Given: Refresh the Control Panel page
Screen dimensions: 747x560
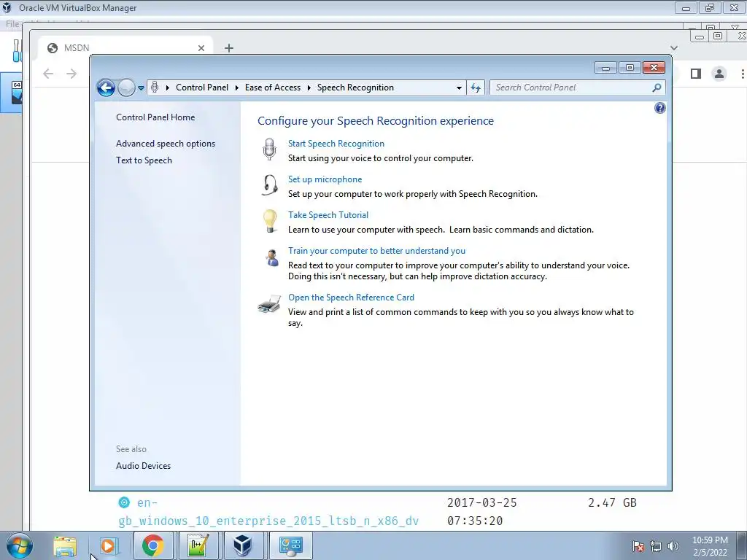Looking at the screenshot, I should point(476,87).
